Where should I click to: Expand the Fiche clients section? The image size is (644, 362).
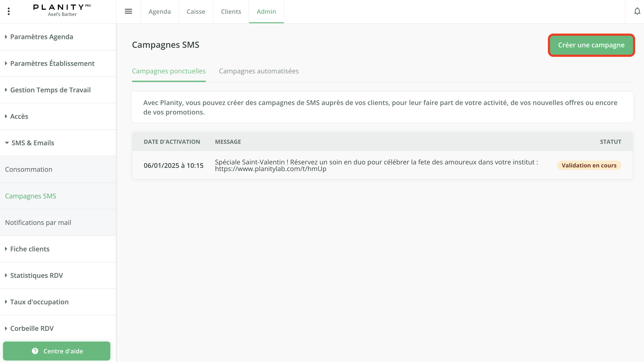[30, 249]
